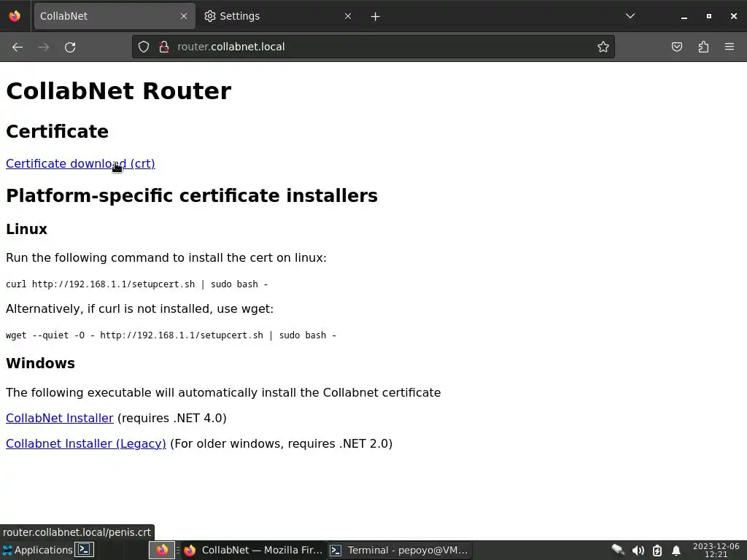Click the Firefox launcher icon in the taskbar
Viewport: 747px width, 560px height.
point(161,550)
